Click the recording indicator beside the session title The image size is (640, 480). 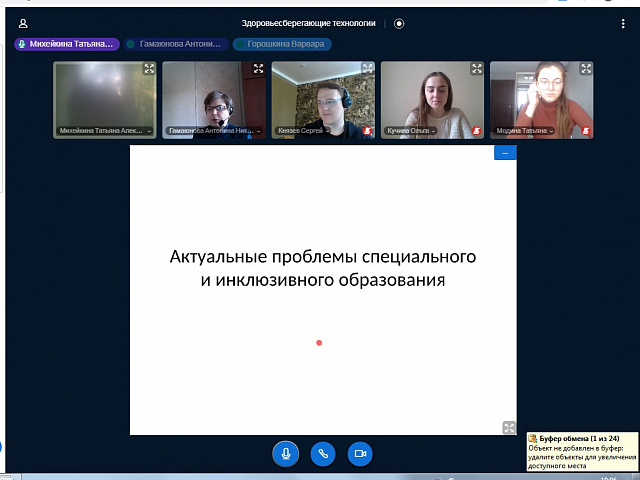click(399, 23)
